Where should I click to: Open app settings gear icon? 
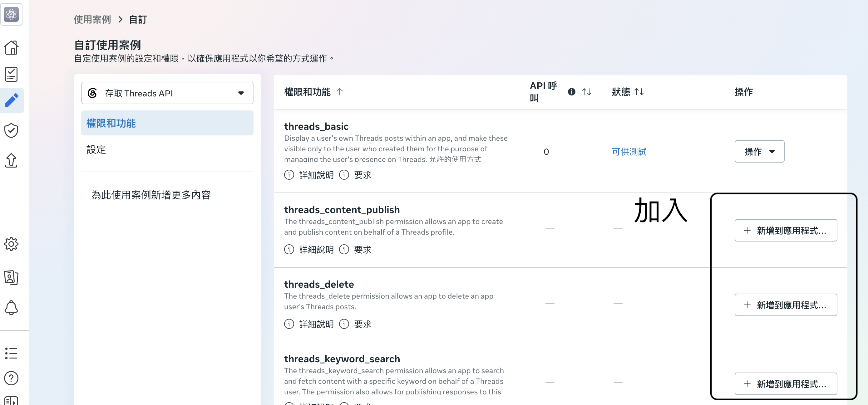click(x=11, y=244)
